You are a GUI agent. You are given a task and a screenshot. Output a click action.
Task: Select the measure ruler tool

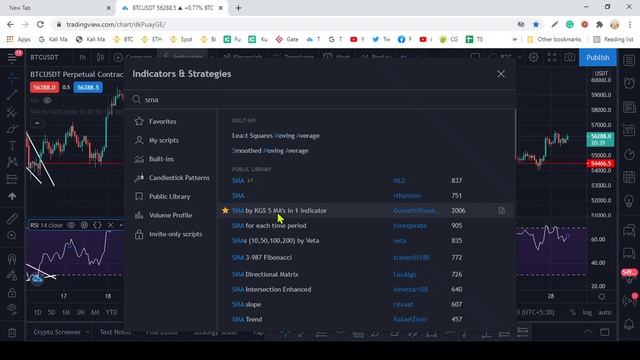(12, 218)
